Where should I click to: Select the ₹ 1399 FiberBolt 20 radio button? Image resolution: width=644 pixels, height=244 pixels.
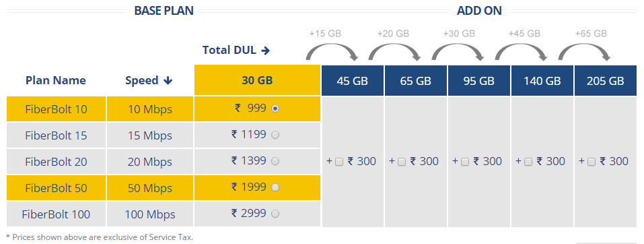pyautogui.click(x=275, y=161)
